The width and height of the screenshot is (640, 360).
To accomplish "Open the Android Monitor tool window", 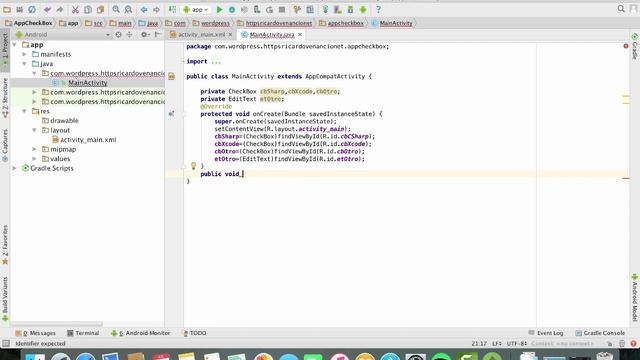I will pos(140,333).
